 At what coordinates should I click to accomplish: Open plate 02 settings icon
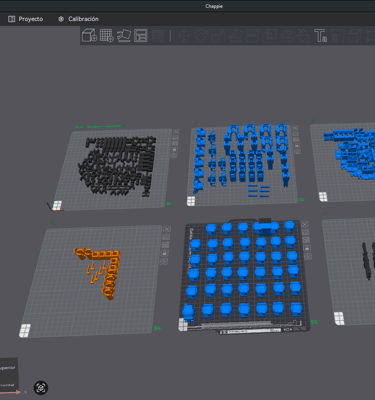298,152
